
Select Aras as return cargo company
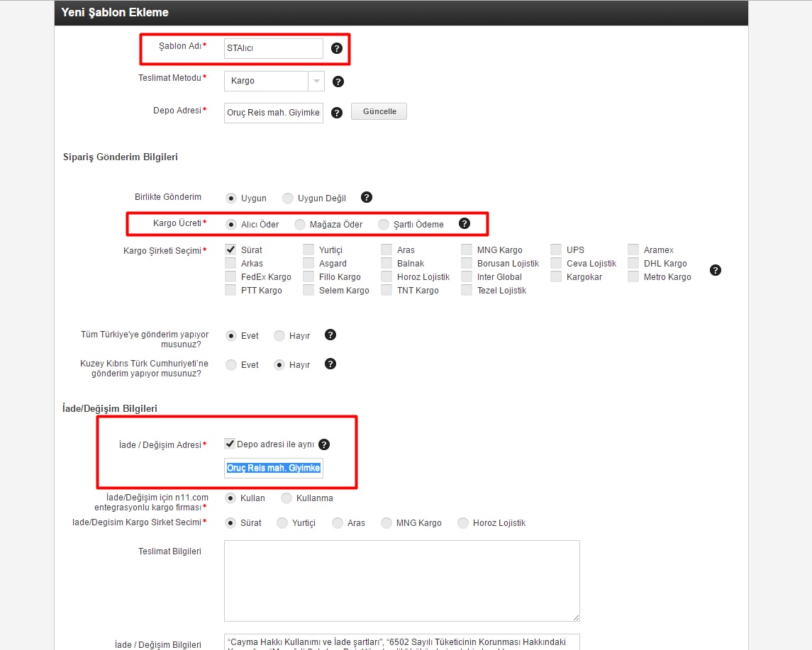[x=338, y=522]
